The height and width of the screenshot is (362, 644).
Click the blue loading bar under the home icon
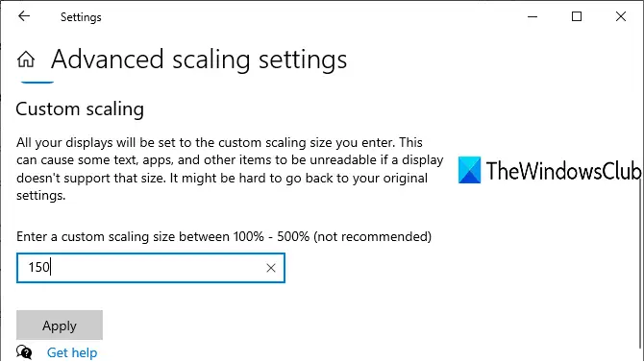click(x=37, y=83)
